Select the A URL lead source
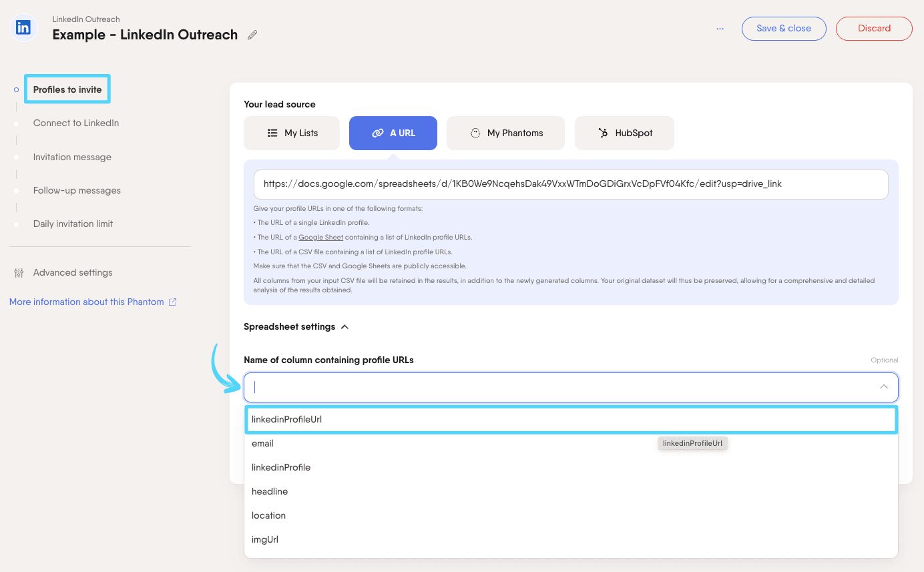The width and height of the screenshot is (924, 572). point(393,133)
